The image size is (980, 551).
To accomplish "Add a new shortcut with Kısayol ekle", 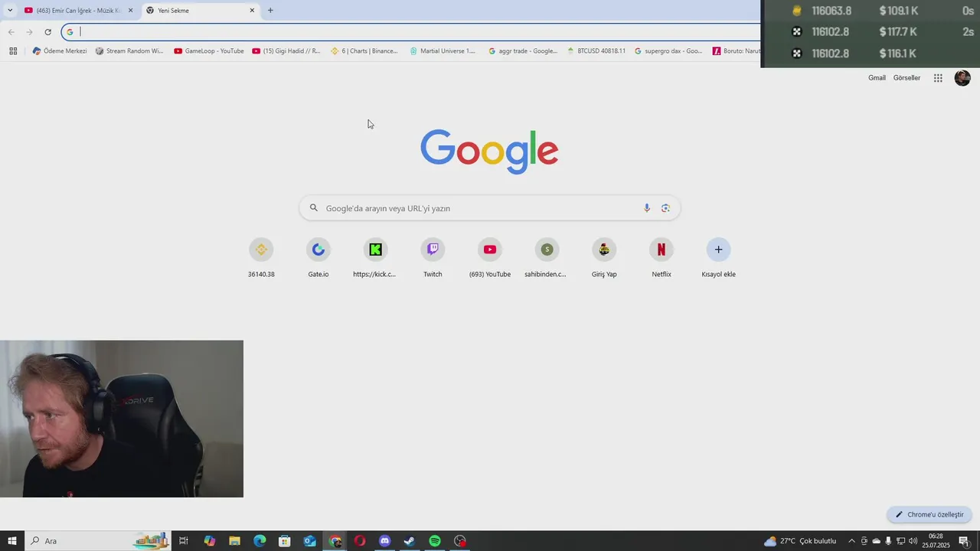I will (718, 258).
